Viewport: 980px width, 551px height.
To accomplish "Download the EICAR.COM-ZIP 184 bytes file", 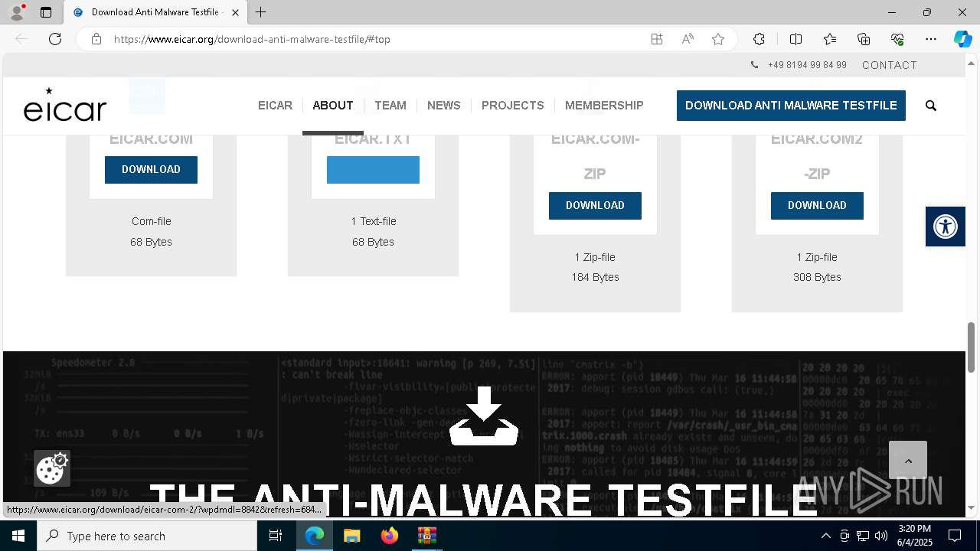I will coord(595,206).
